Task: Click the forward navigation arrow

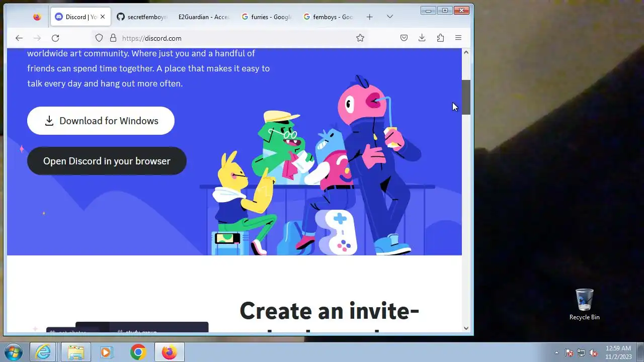Action: (37, 38)
